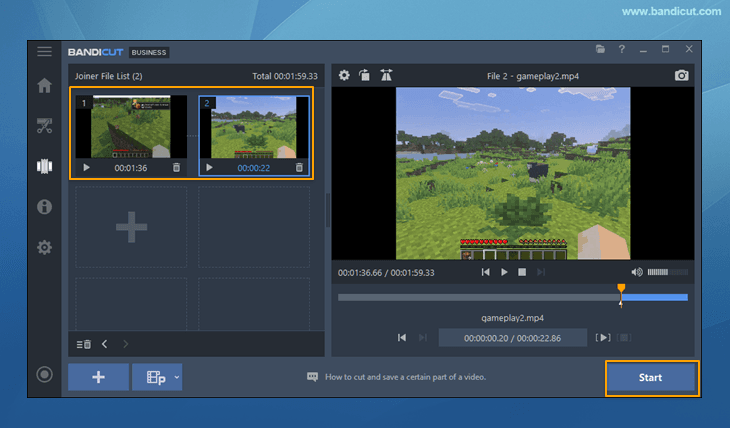Click the orange playhead on the timeline

[621, 289]
